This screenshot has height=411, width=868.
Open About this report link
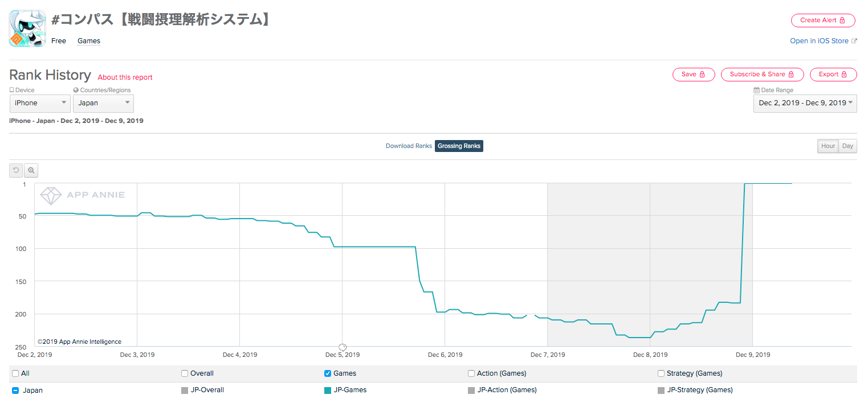click(125, 77)
